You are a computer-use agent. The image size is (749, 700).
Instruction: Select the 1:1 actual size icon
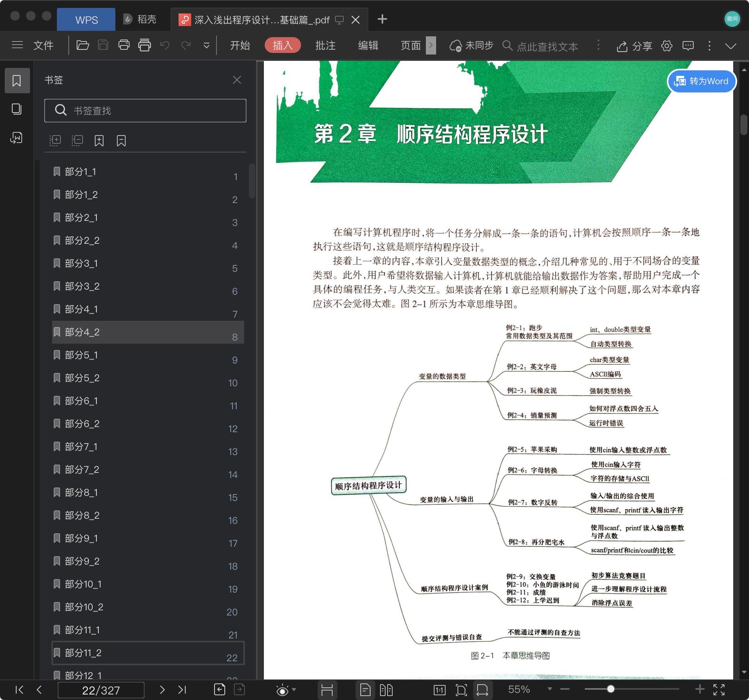coord(440,690)
